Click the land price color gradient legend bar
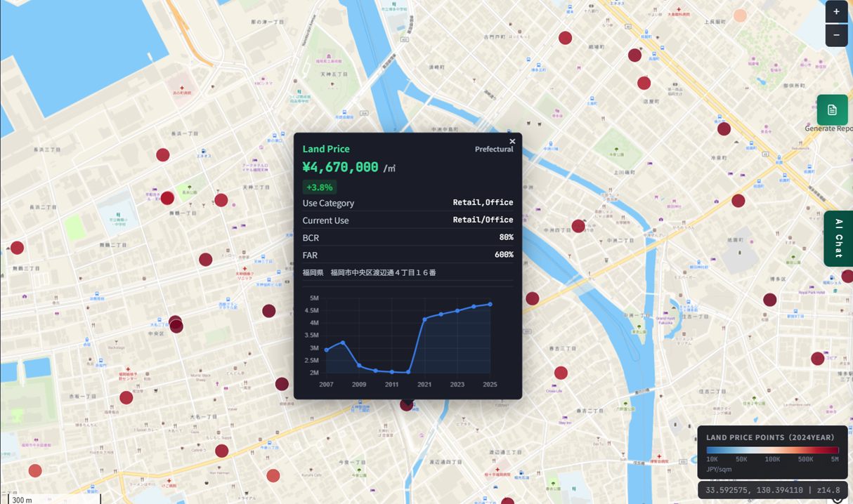This screenshot has width=853, height=504. [x=772, y=450]
